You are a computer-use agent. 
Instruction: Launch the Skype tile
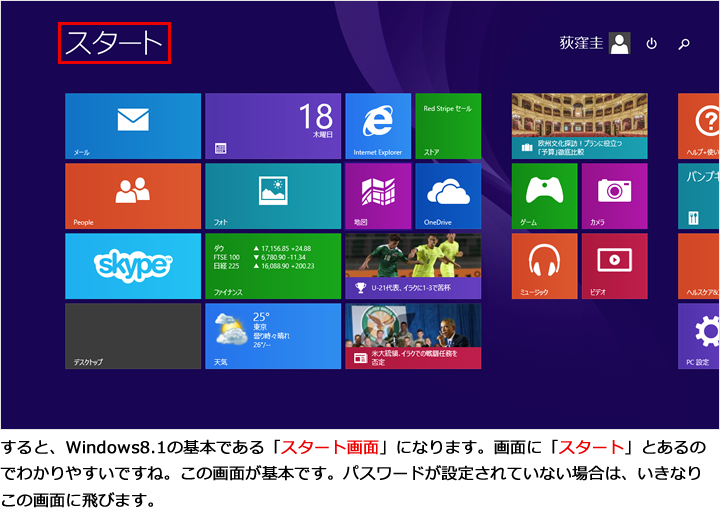(133, 266)
